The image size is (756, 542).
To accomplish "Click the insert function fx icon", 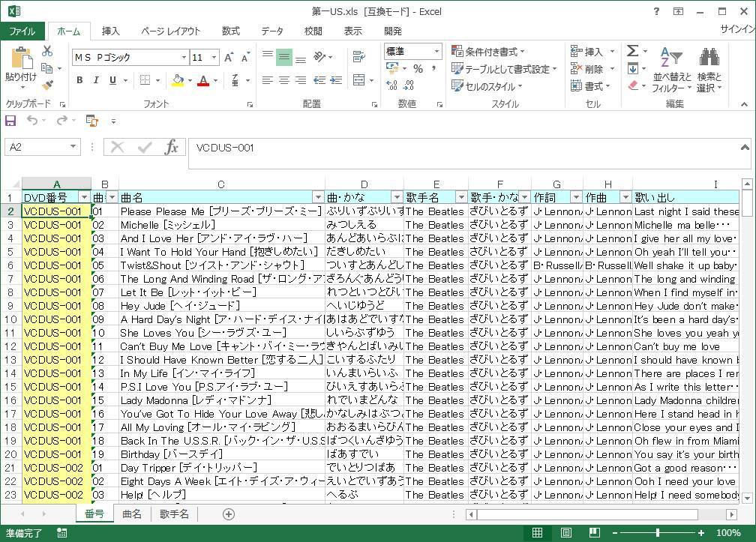I will pyautogui.click(x=171, y=148).
